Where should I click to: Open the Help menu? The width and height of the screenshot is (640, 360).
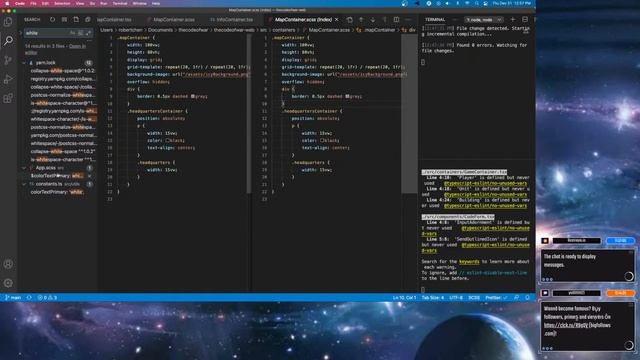156,3
